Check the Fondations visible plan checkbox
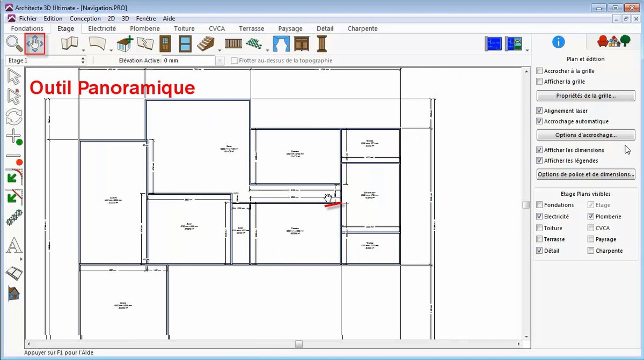This screenshot has height=360, width=644. 540,205
